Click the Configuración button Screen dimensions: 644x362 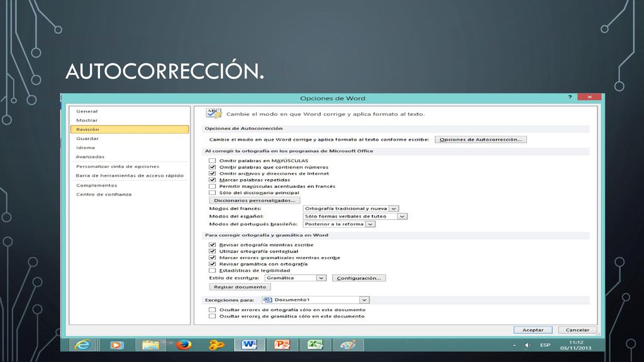(359, 278)
